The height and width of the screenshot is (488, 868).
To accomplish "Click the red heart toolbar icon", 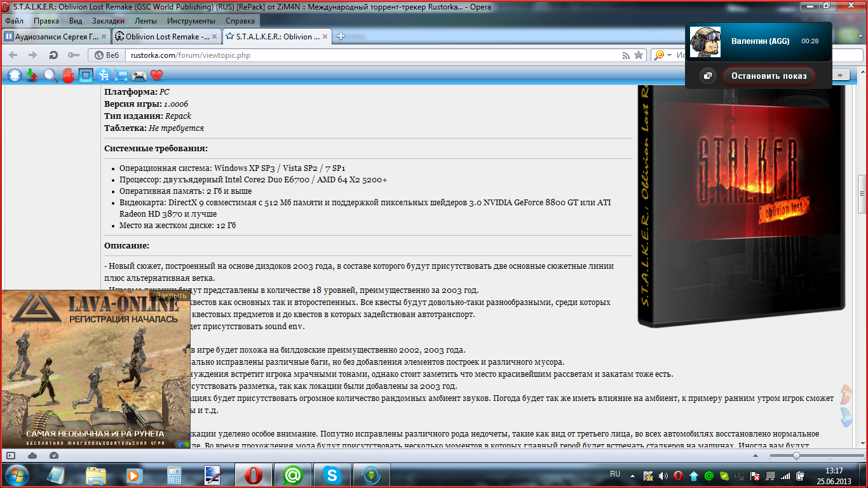I will point(156,76).
